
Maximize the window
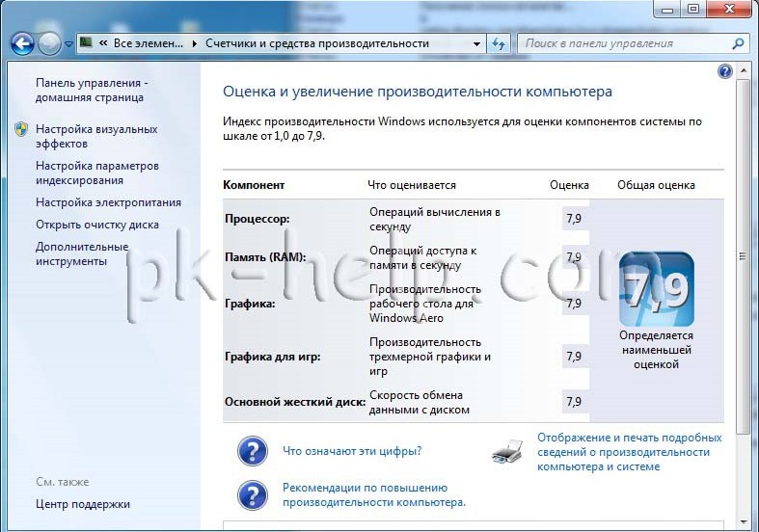point(693,10)
